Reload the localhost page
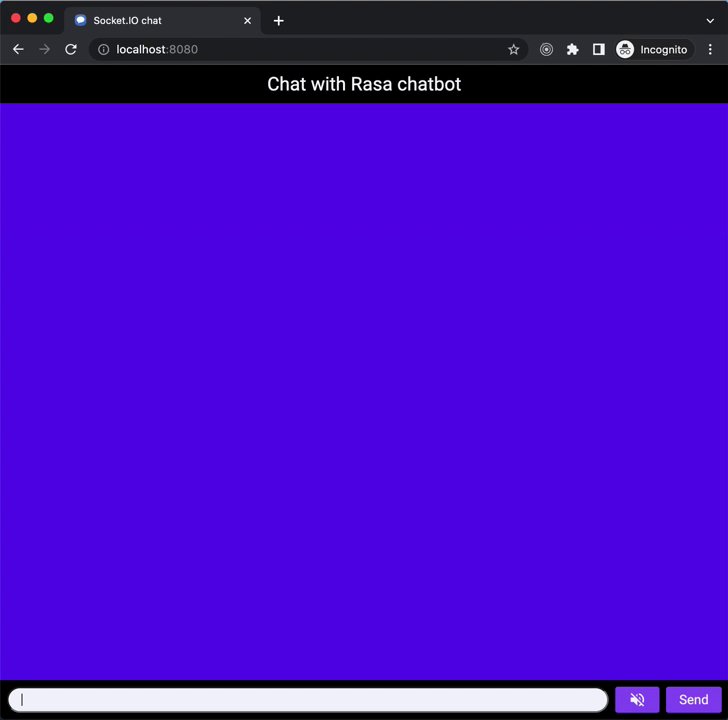Viewport: 728px width, 720px height. point(71,49)
